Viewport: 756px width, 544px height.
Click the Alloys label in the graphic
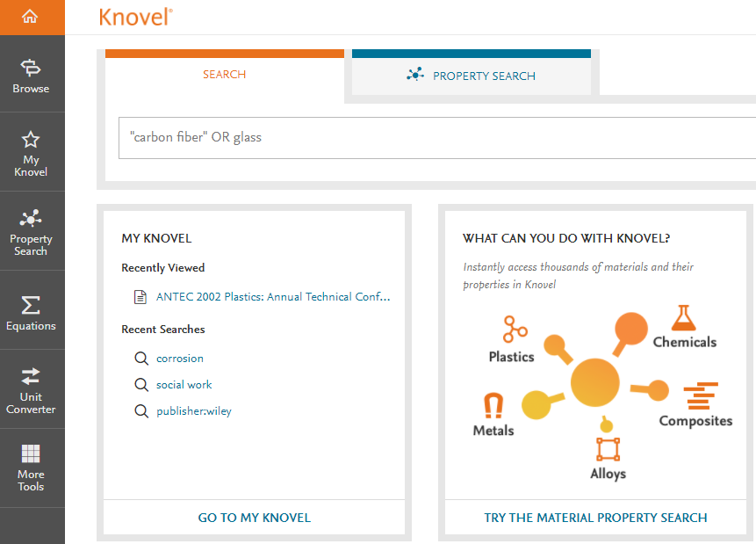pos(608,474)
